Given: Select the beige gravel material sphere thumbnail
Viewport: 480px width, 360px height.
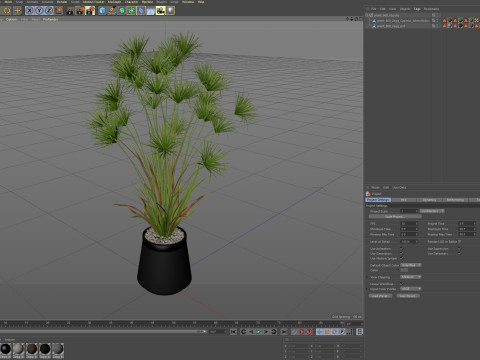Looking at the screenshot, I should (19, 349).
